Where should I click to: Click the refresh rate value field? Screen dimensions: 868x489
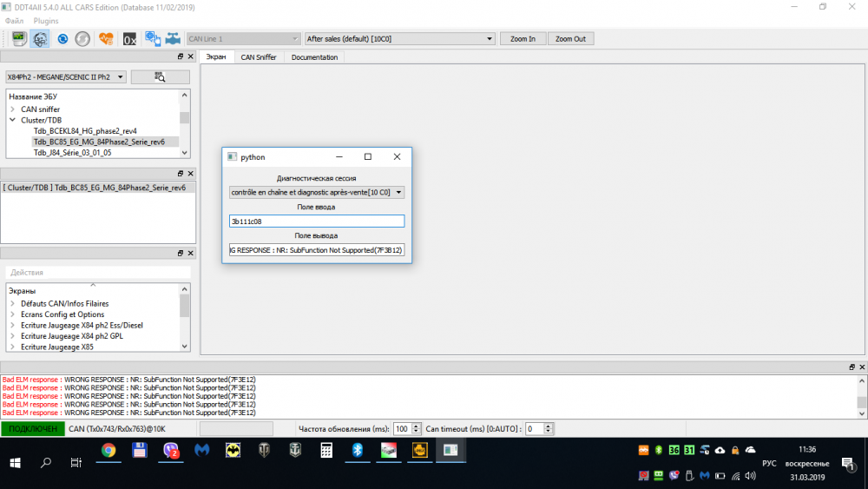pos(402,429)
